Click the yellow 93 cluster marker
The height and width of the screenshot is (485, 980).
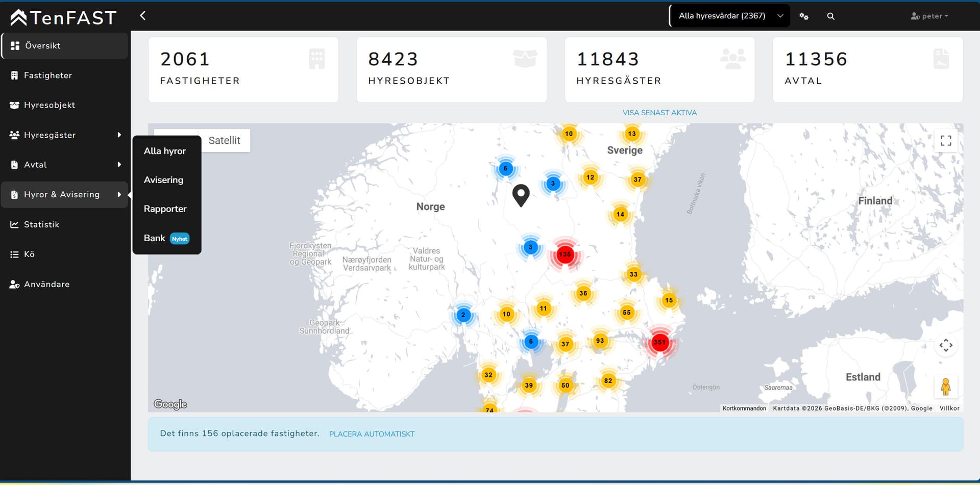click(600, 341)
